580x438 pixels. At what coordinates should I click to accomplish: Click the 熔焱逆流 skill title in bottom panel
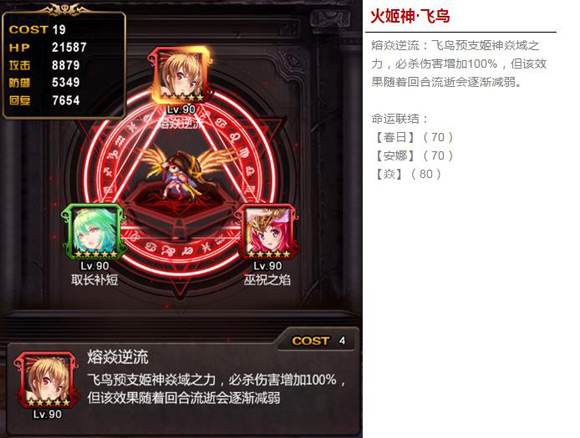pos(118,357)
